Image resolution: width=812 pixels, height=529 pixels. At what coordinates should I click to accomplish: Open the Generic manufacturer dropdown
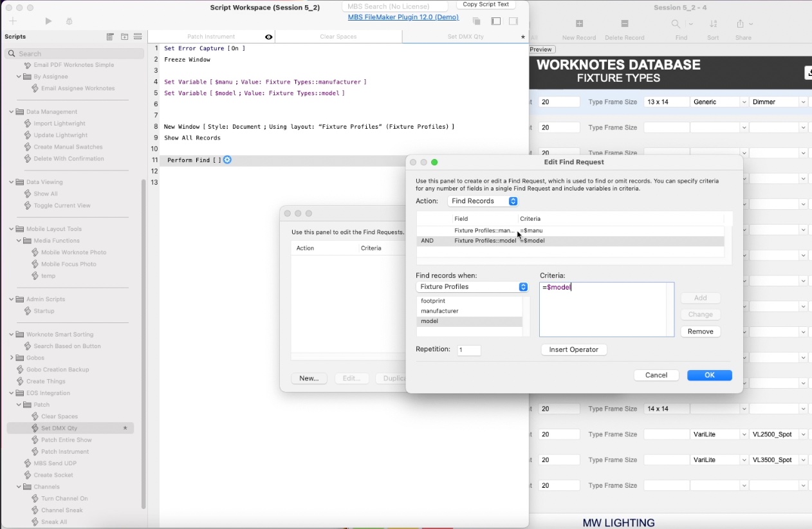pyautogui.click(x=743, y=102)
